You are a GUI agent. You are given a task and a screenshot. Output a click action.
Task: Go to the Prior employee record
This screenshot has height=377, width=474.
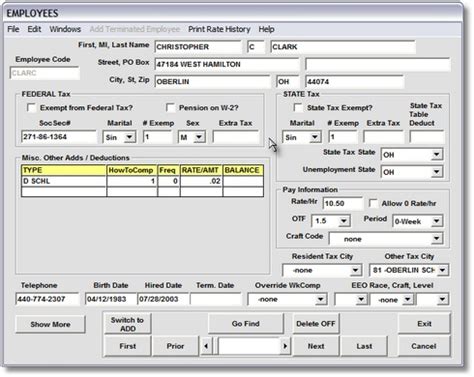pos(175,346)
